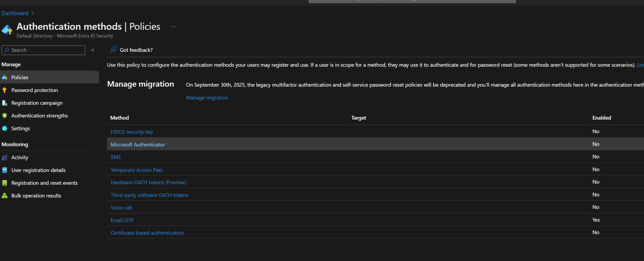Open Microsoft Authenticator method

coord(138,145)
